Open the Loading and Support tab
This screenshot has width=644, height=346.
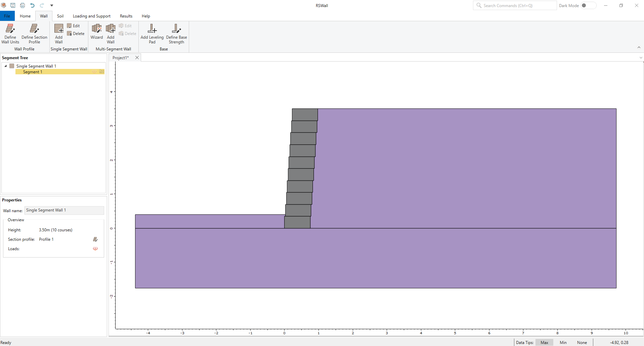click(91, 16)
